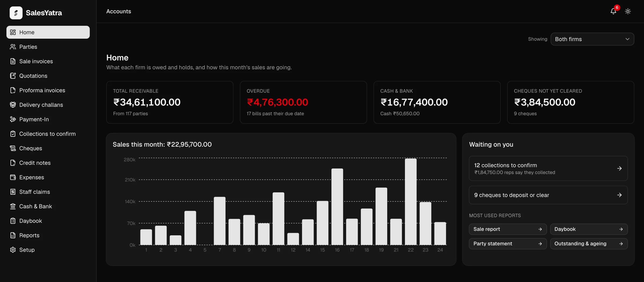Open Sale invoices menu item
The width and height of the screenshot is (644, 282).
click(48, 61)
